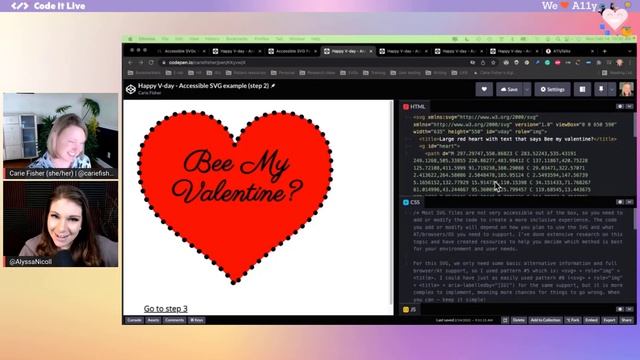Click the Keys shortcut button in footer
This screenshot has width=640, height=360.
pos(197,320)
